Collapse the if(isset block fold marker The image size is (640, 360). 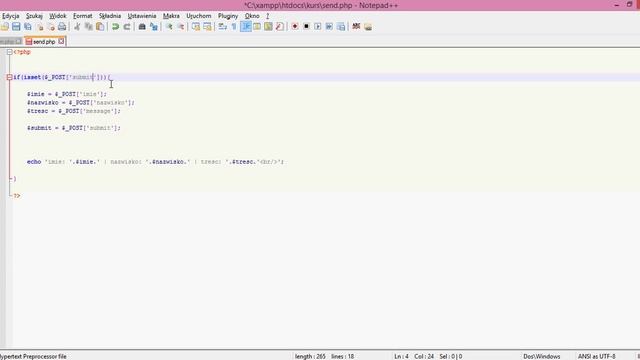pos(9,77)
